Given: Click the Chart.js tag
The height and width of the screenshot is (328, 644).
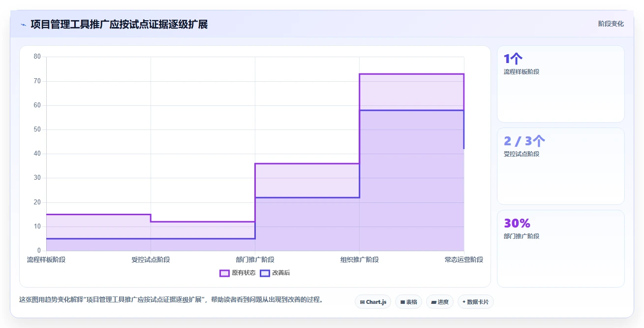Looking at the screenshot, I should [x=373, y=302].
